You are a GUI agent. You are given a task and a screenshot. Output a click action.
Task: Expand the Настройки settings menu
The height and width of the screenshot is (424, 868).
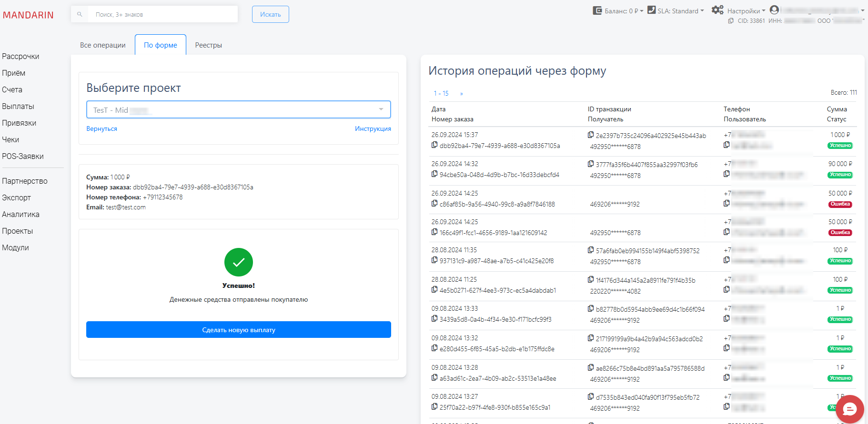click(739, 11)
